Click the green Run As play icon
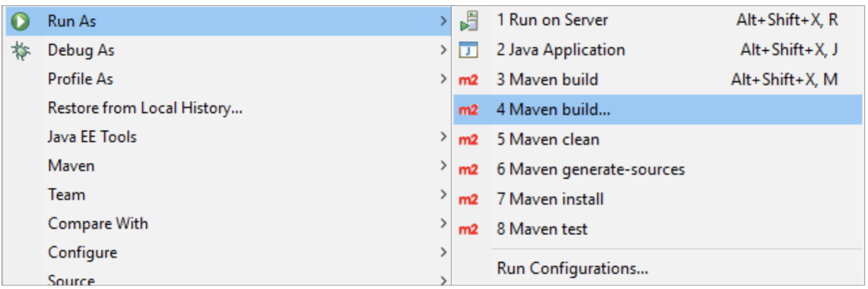 pos(20,21)
